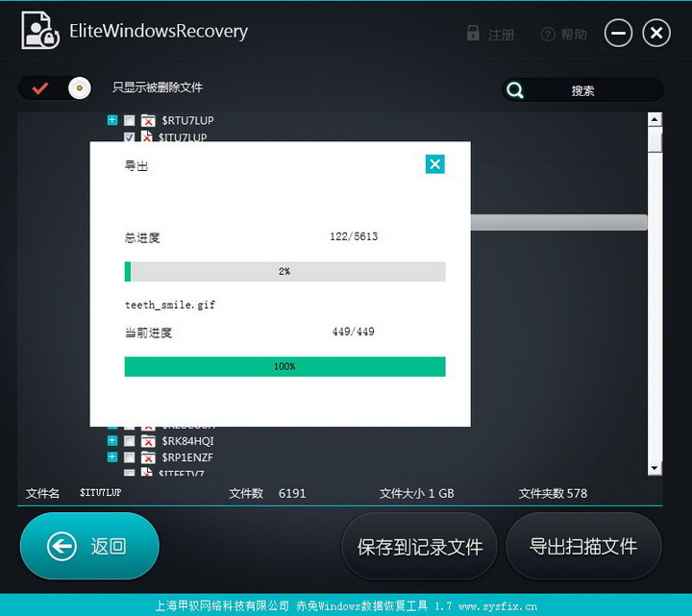Open the 帮助 help question icon
The height and width of the screenshot is (616, 692).
(x=548, y=34)
